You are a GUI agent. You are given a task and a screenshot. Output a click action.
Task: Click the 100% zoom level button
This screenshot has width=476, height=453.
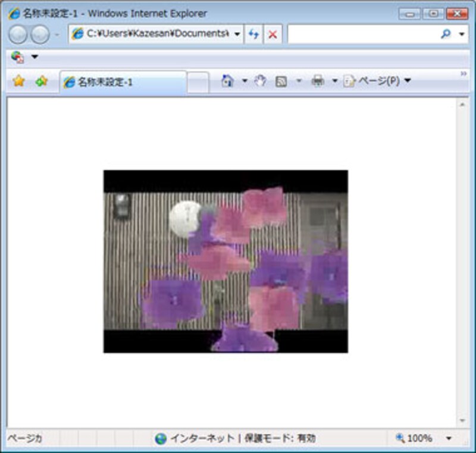(415, 439)
